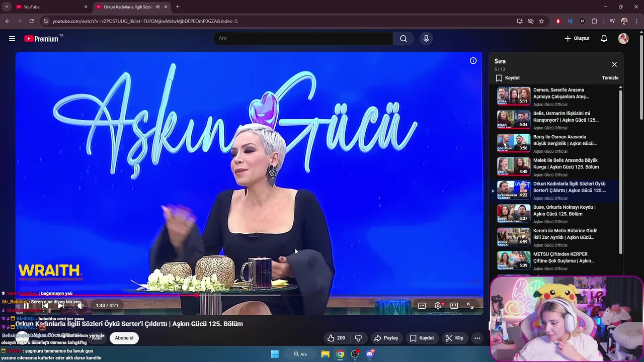Open 'METSU Çiftinden KERPER' queue title
The image size is (644, 362).
click(563, 257)
